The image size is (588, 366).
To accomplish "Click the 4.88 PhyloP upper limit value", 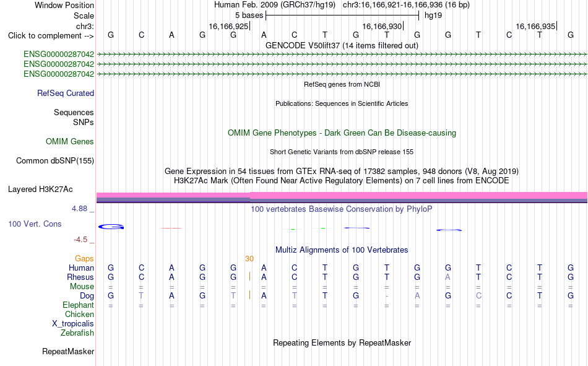I will pos(79,209).
